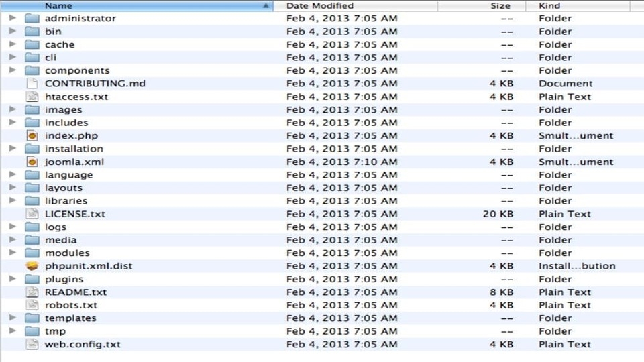Screen dimensions: 644x362
Task: Expand the cli folder triangle
Action: click(13, 57)
